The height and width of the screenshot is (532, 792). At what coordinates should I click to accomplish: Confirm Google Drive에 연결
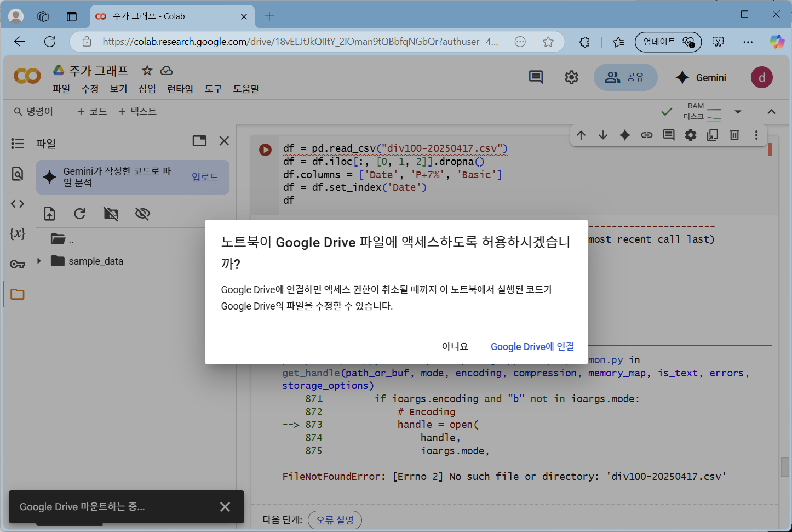point(532,347)
